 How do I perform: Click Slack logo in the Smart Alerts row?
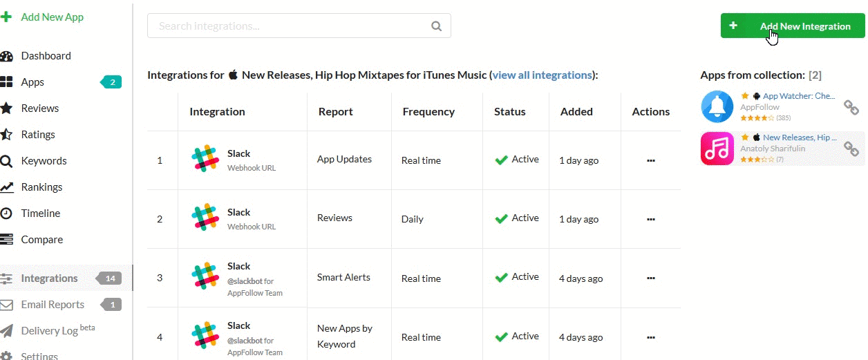coord(205,278)
